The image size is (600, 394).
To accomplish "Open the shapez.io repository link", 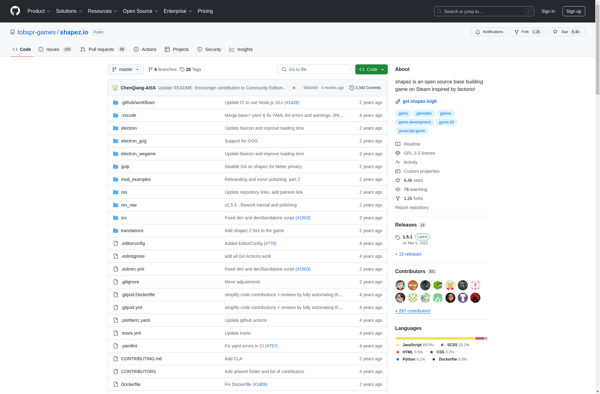I will tap(74, 32).
